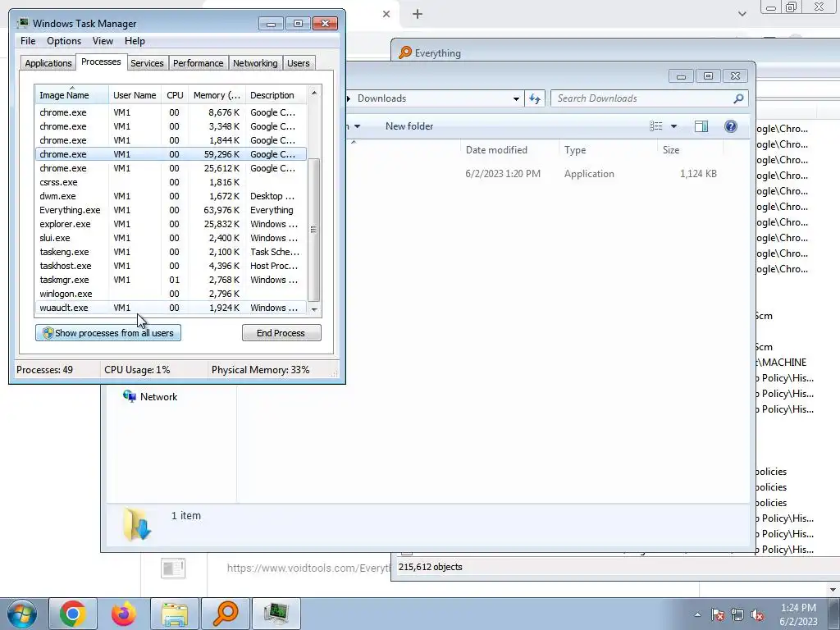Toggle the Explorer preview pane icon
This screenshot has width=840, height=630.
701,126
